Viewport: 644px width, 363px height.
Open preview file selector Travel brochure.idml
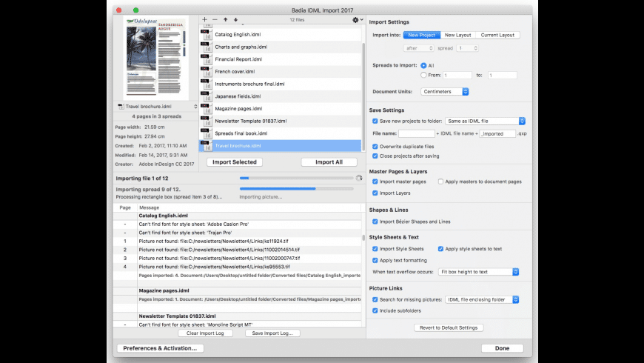click(x=157, y=107)
